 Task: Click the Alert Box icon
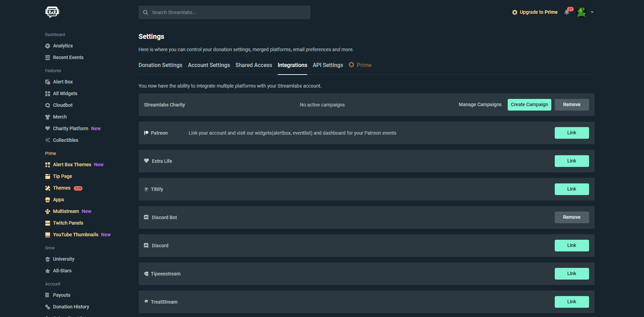click(48, 82)
